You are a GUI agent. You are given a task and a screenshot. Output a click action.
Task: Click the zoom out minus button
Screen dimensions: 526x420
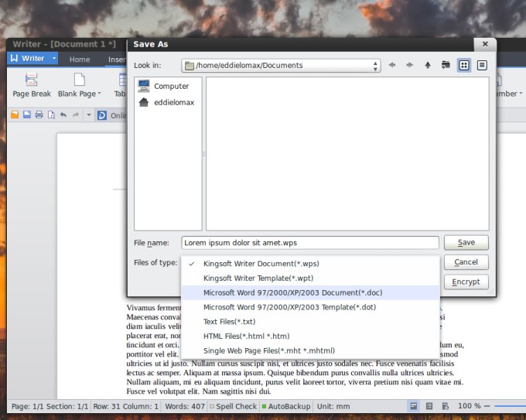click(x=487, y=406)
